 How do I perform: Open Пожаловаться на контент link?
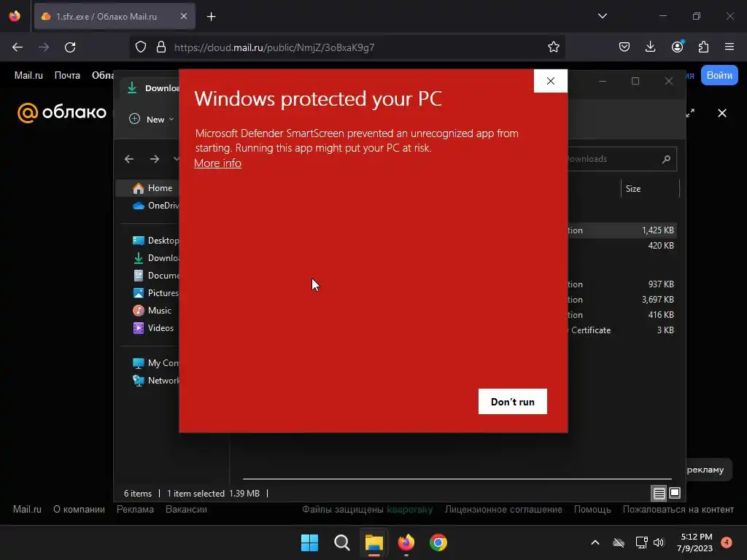tap(678, 510)
